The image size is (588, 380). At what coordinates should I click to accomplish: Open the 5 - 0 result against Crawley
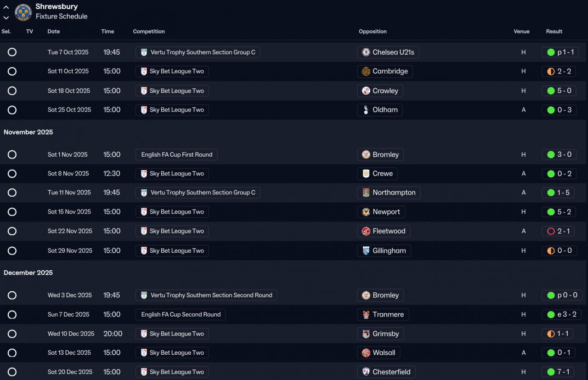click(559, 91)
